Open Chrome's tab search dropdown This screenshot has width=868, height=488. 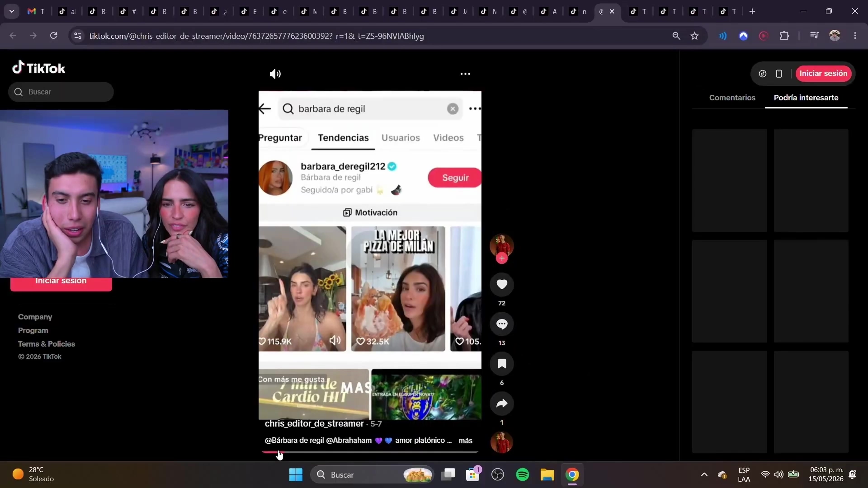(x=12, y=12)
